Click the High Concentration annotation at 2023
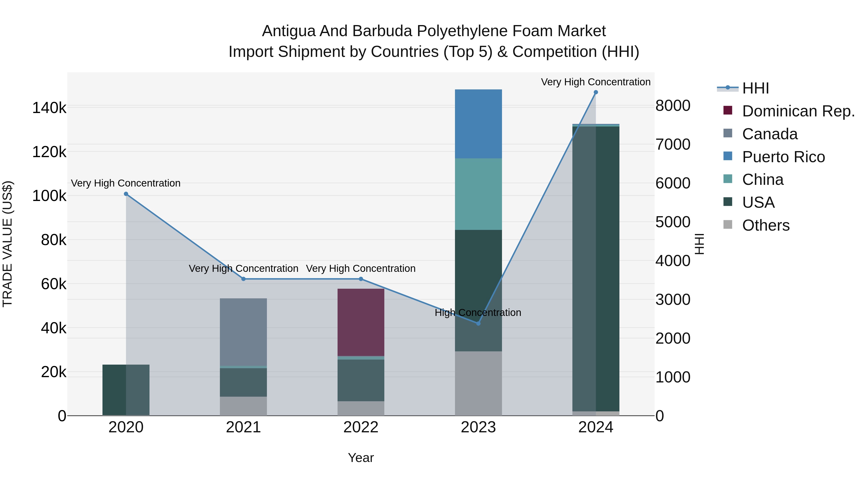868x488 pixels. point(478,313)
